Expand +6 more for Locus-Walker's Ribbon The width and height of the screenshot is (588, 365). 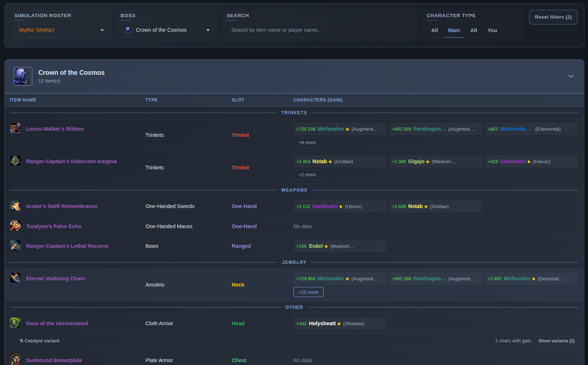click(307, 142)
